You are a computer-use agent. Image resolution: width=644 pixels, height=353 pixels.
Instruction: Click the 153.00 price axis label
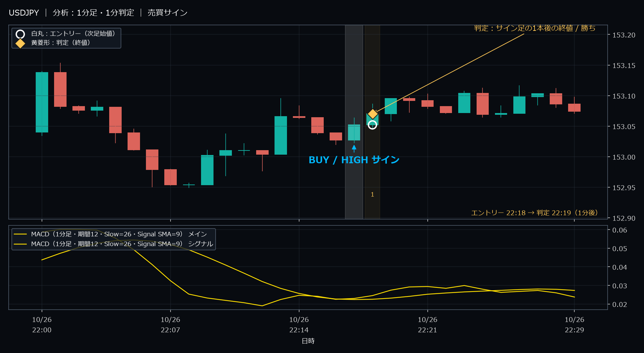[624, 157]
